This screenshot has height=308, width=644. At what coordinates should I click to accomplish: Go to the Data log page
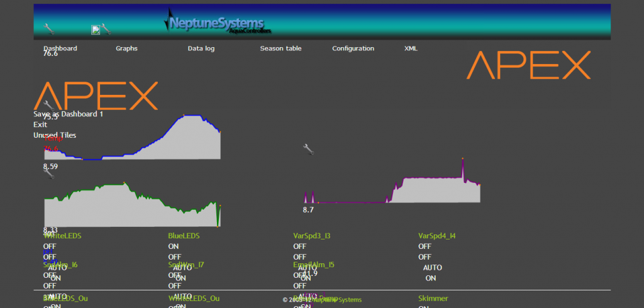201,48
